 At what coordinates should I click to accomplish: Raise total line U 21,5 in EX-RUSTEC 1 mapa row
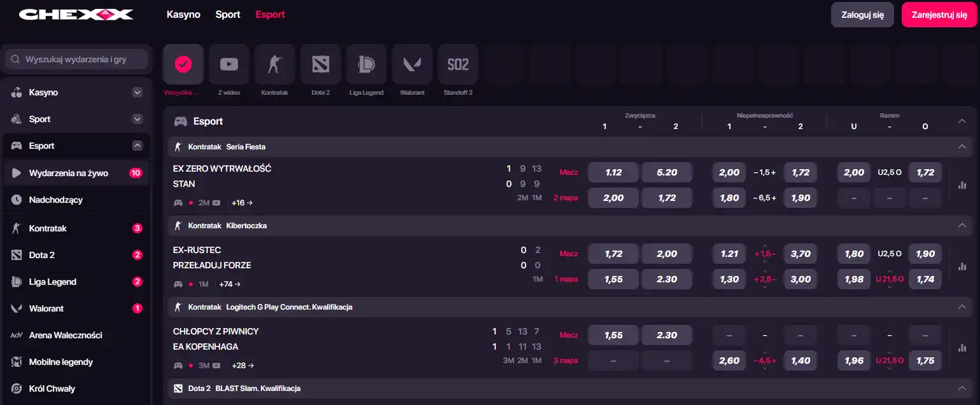890,271
